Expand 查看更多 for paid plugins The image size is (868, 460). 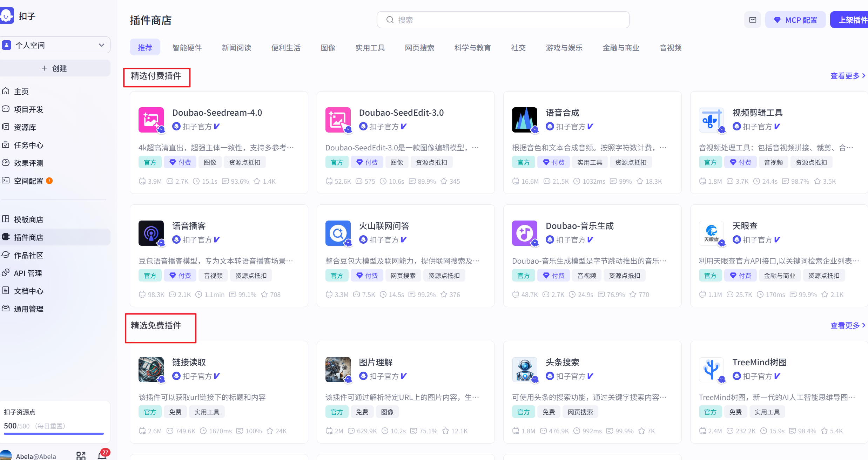tap(847, 76)
